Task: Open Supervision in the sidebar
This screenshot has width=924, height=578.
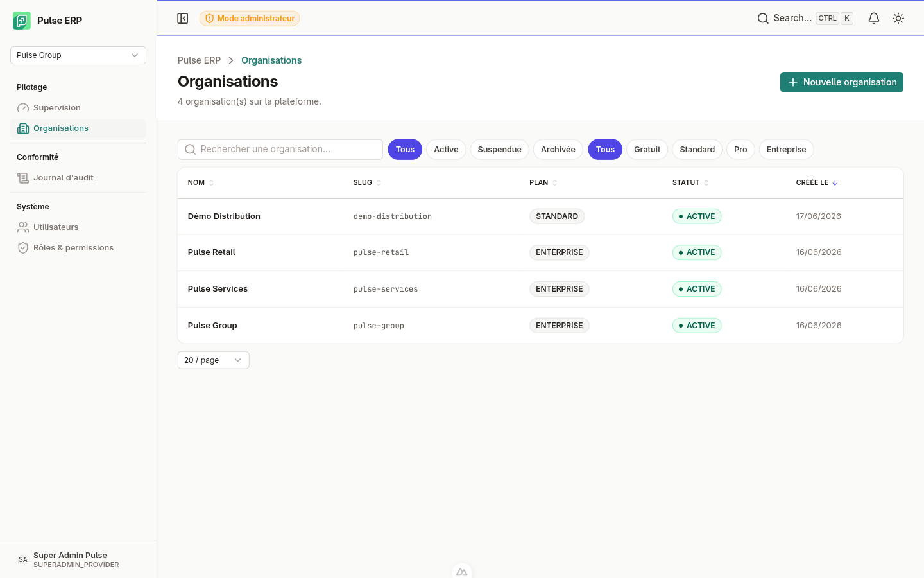Action: coord(78,108)
